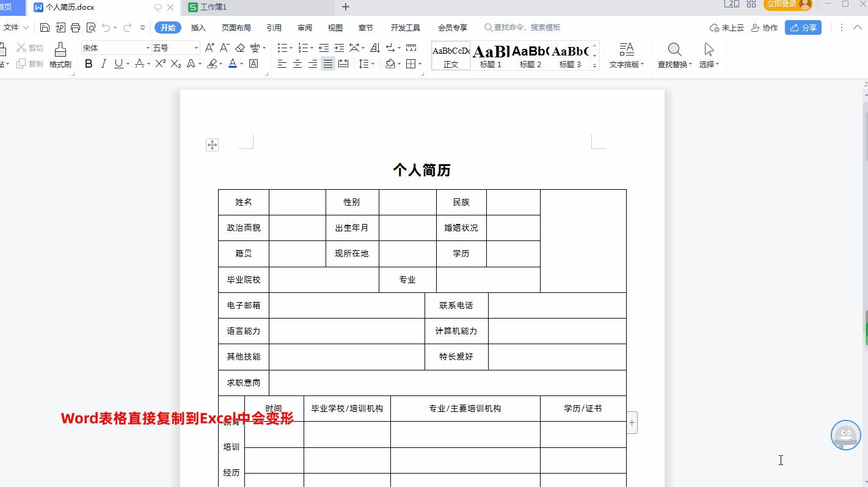This screenshot has width=868, height=487.
Task: Pick the font color swatch
Action: click(x=232, y=63)
